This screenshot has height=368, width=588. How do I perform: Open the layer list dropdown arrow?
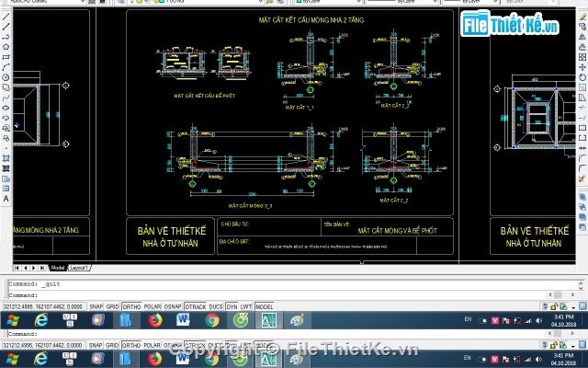tap(260, 2)
